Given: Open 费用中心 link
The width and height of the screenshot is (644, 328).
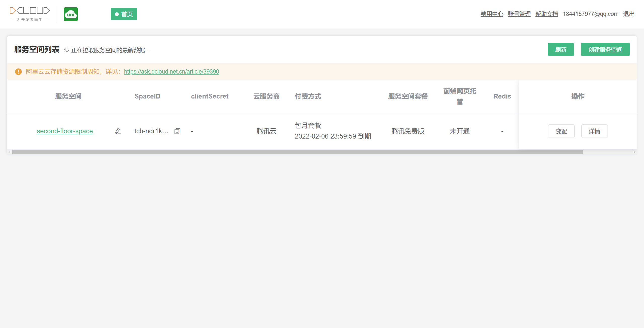Looking at the screenshot, I should click(492, 14).
